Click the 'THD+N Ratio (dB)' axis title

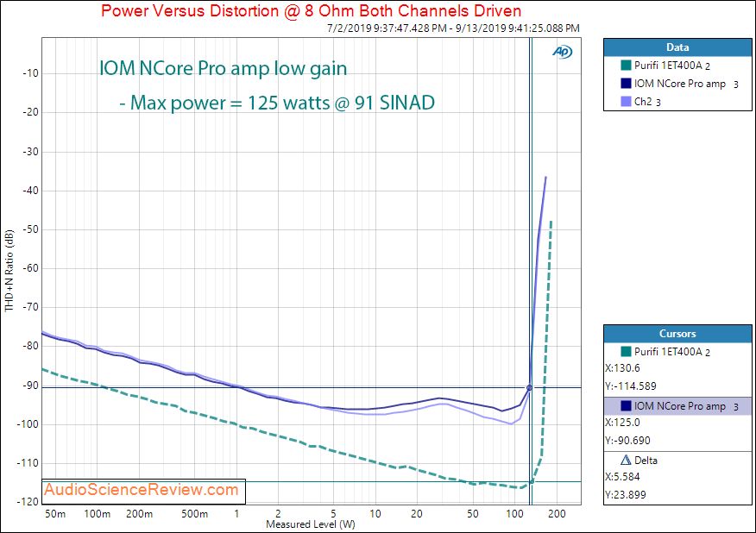[x=9, y=270]
